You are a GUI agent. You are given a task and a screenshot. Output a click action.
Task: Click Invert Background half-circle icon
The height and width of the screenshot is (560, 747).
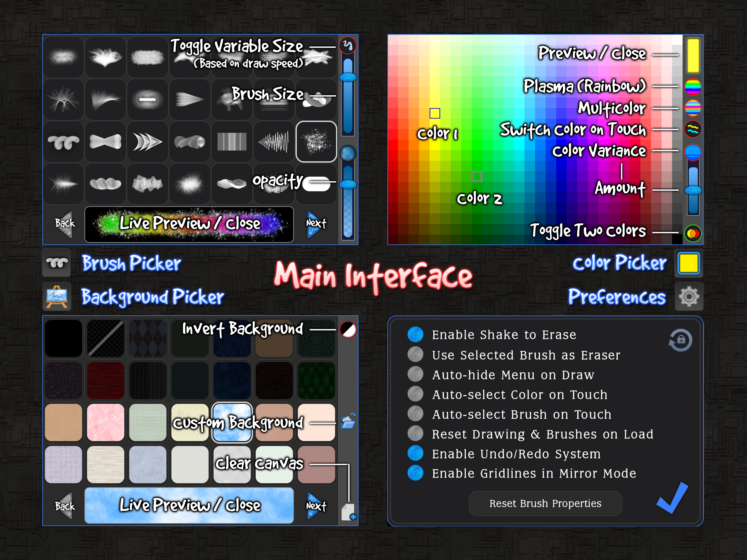coord(348,329)
